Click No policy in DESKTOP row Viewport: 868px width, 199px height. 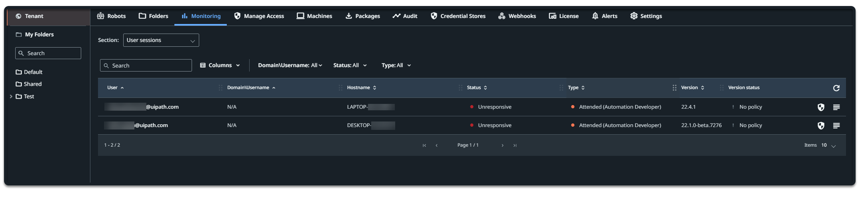click(750, 125)
